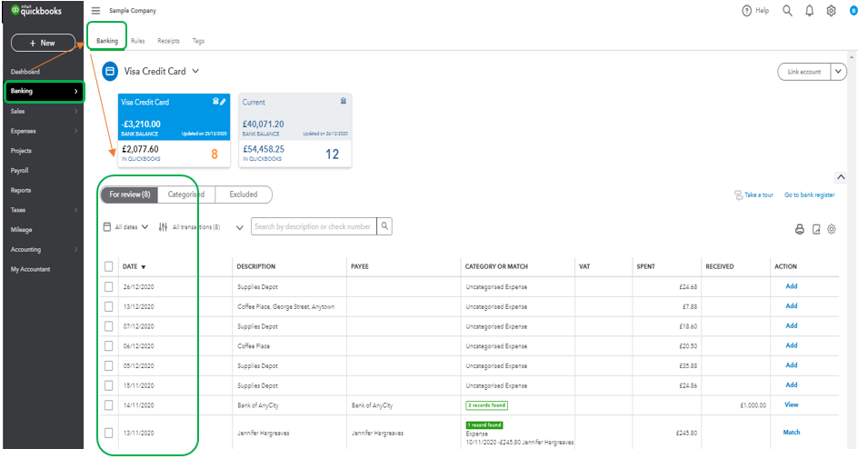The width and height of the screenshot is (868, 459).
Task: Click the QuickBooks logo
Action: click(36, 11)
